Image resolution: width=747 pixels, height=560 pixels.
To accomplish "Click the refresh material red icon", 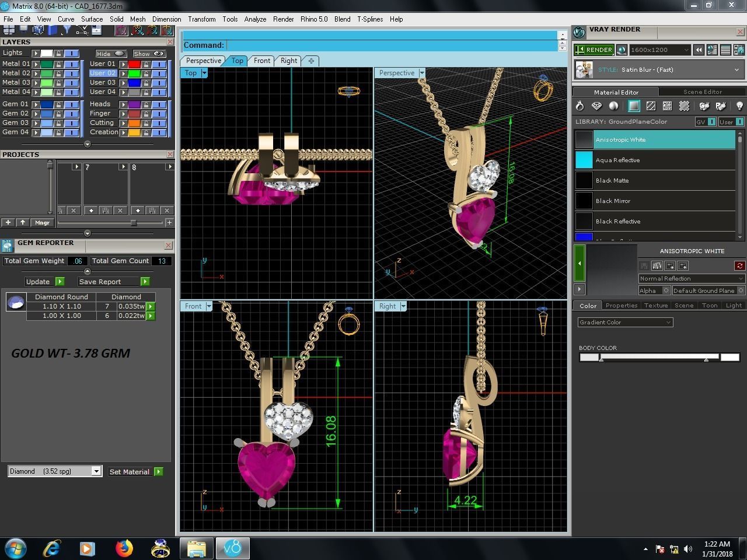I will (739, 265).
